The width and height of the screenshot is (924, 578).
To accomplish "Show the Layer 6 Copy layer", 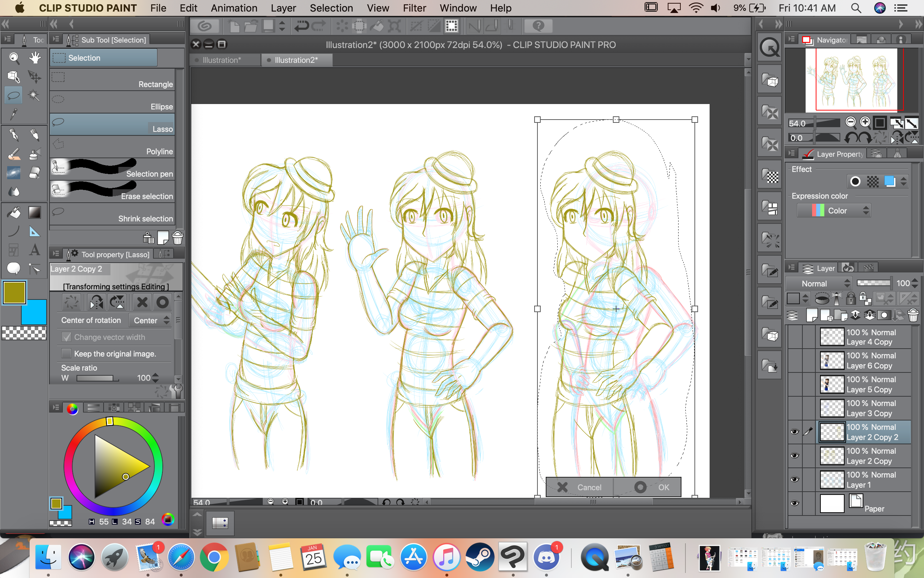I will coord(794,361).
